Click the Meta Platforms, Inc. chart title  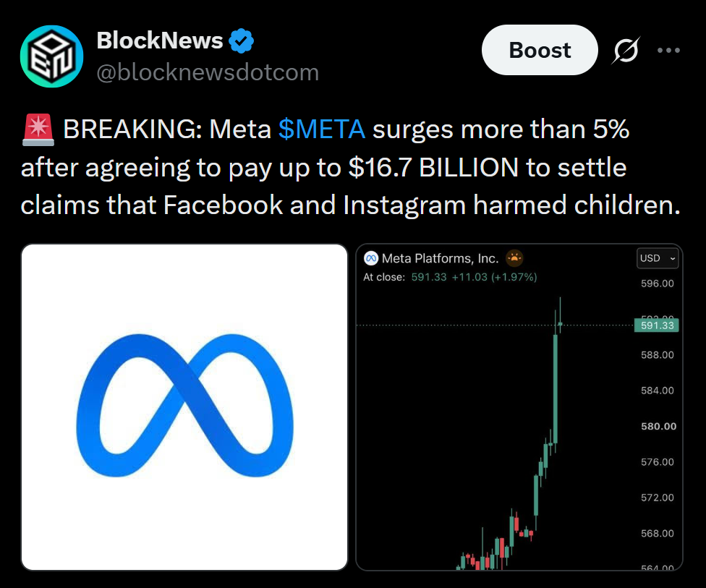pyautogui.click(x=440, y=258)
